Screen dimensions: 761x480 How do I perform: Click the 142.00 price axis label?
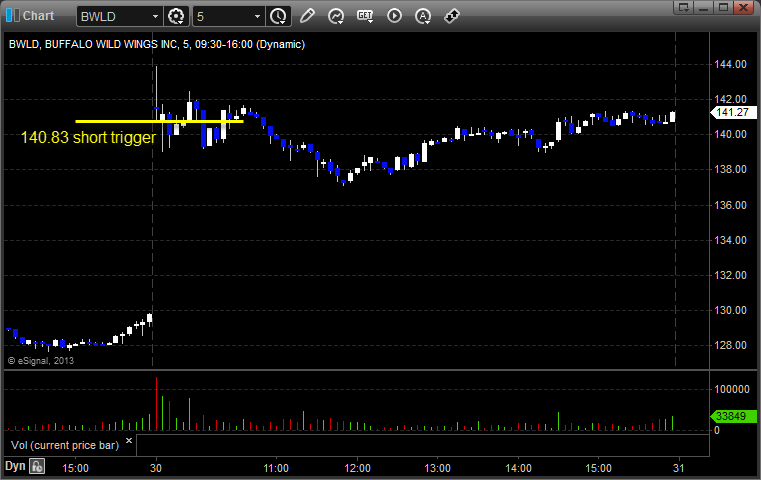click(x=730, y=99)
